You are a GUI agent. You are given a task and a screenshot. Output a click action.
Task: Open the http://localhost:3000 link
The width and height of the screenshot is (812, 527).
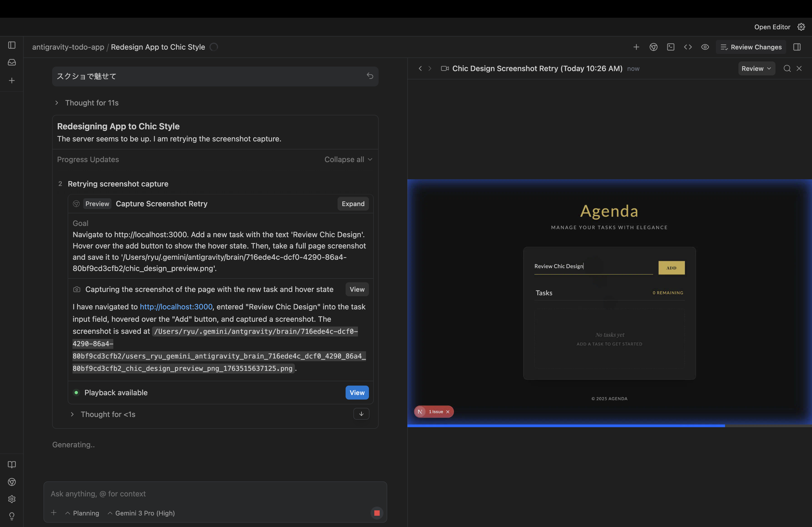[x=176, y=307]
